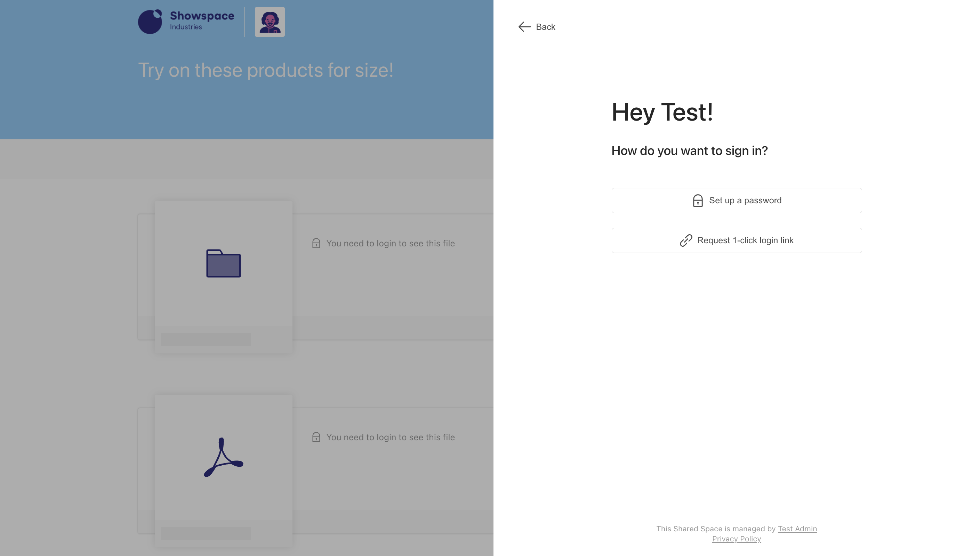
Task: Open the Test Admin link
Action: point(797,529)
